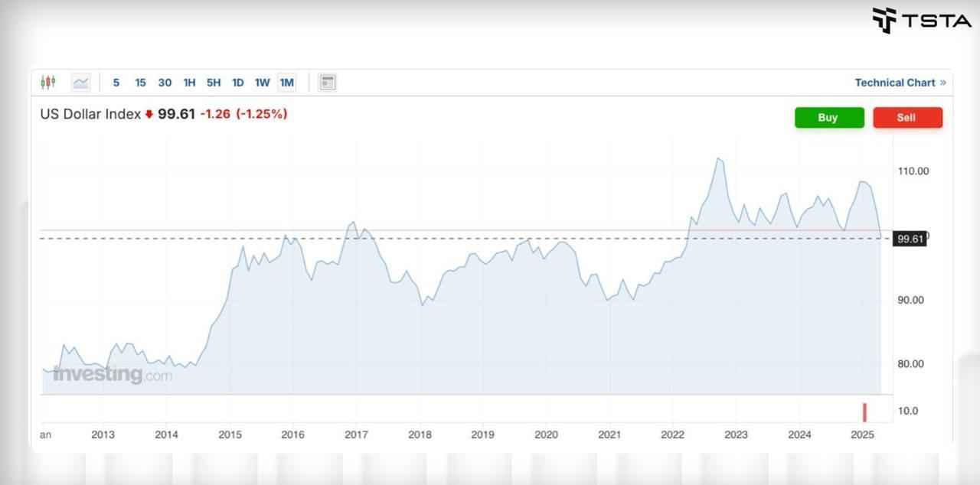
Task: Click the 99.61 current price label on axis
Action: pyautogui.click(x=910, y=239)
